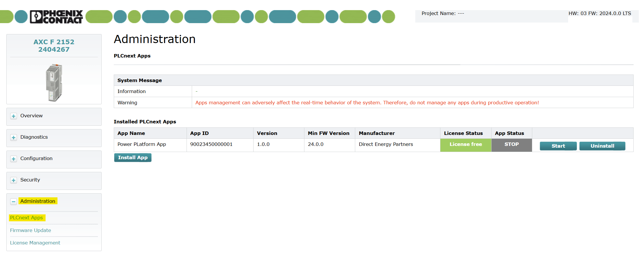Click the Warning row label
This screenshot has height=256, width=644.
point(127,103)
